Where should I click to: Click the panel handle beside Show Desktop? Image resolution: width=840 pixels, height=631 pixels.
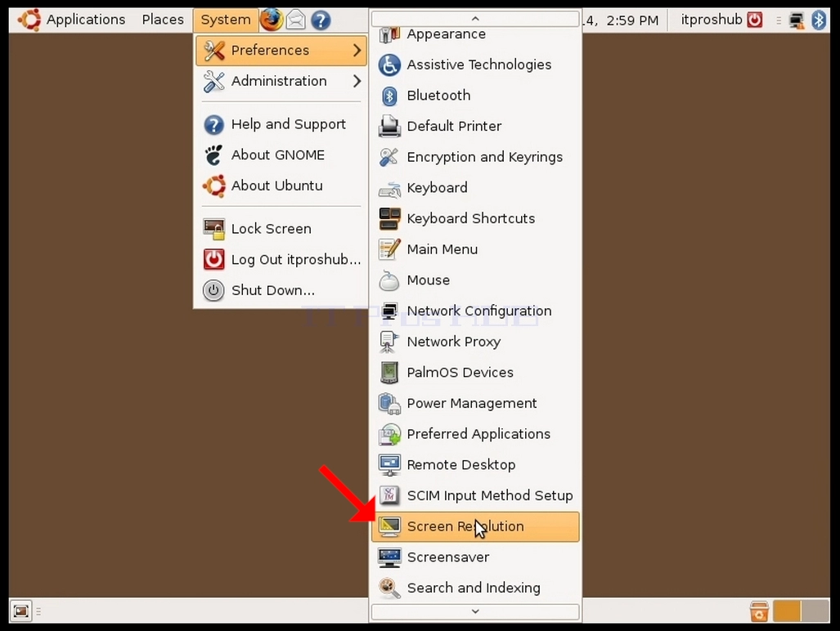click(x=38, y=611)
